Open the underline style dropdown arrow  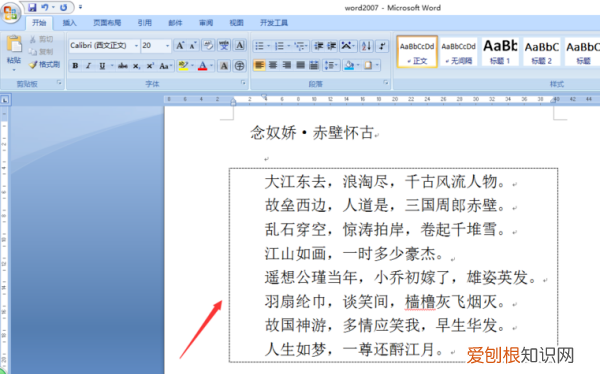coord(112,66)
